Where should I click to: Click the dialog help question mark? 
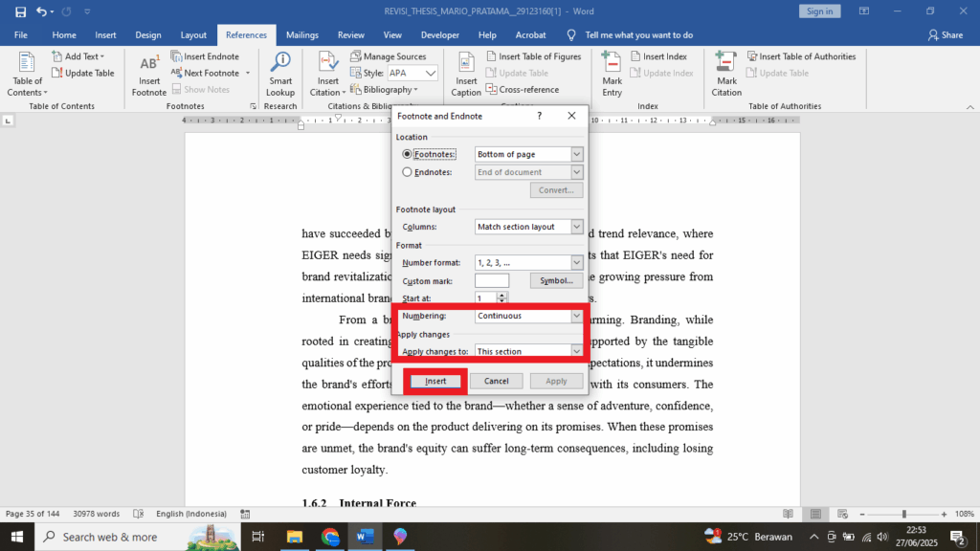(540, 116)
